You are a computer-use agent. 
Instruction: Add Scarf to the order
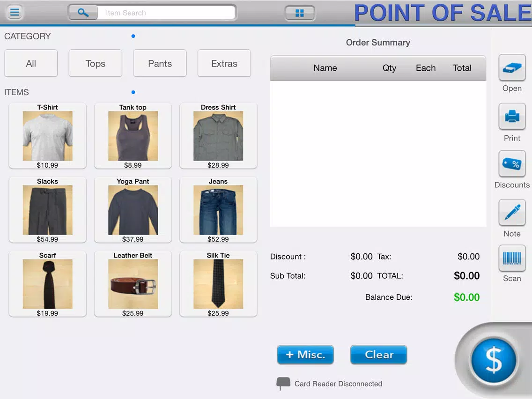47,284
